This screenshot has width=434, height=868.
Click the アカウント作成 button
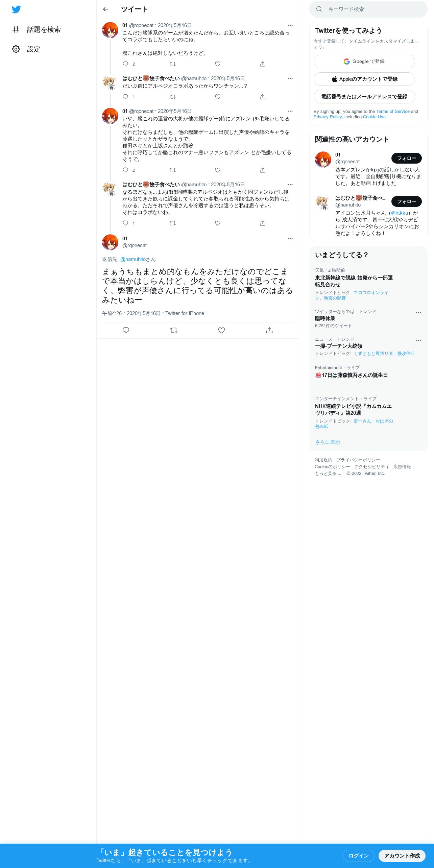[x=402, y=855]
